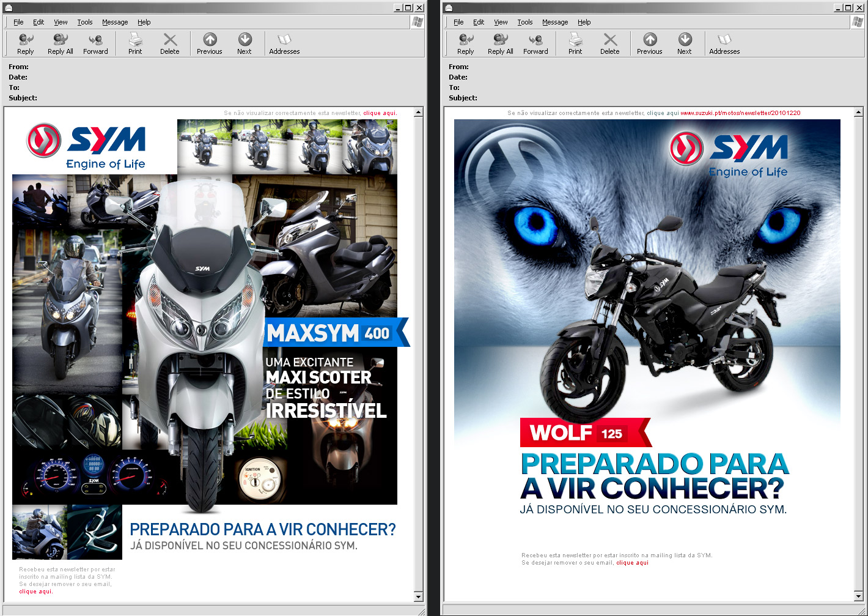Click the Print icon in the left window
The height and width of the screenshot is (616, 868).
134,43
